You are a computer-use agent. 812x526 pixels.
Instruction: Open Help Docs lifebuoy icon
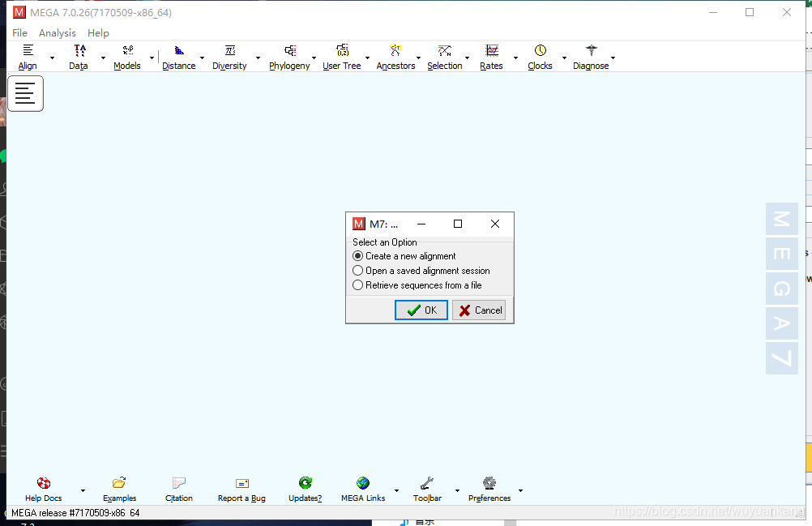pyautogui.click(x=44, y=483)
